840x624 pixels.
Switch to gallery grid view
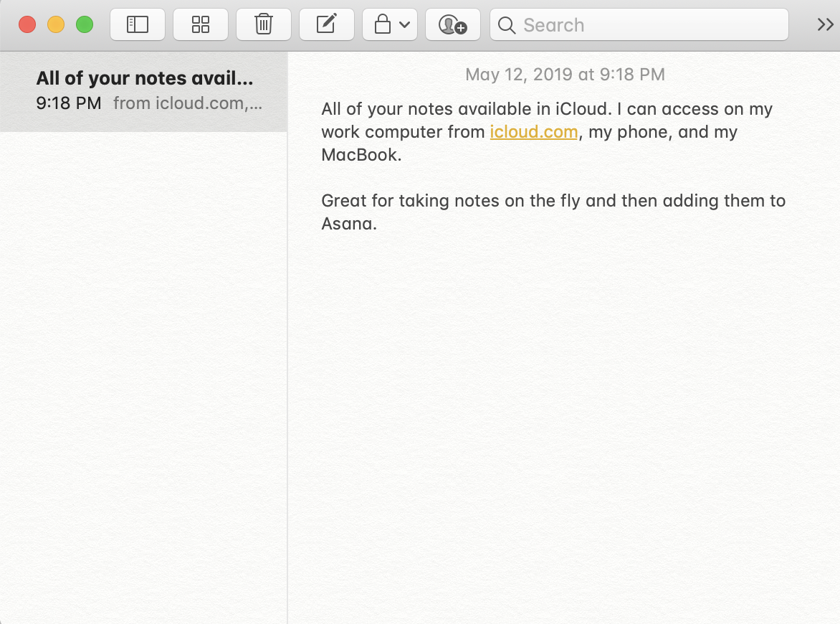coord(201,25)
